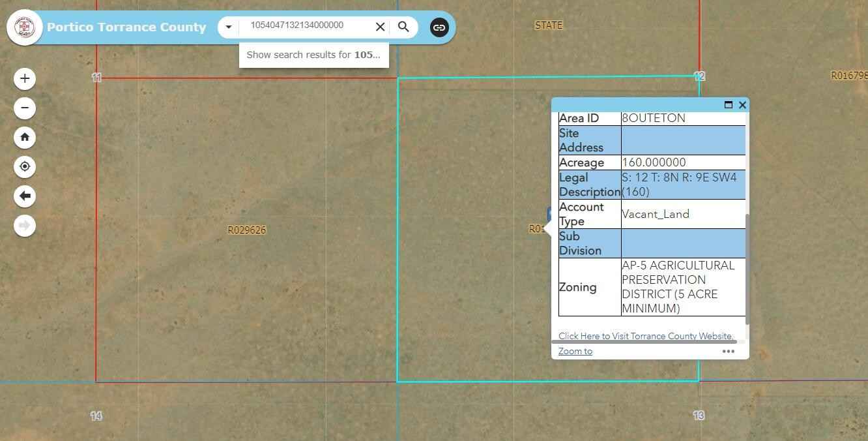Go to the default map extent home
The image size is (868, 441).
click(25, 137)
